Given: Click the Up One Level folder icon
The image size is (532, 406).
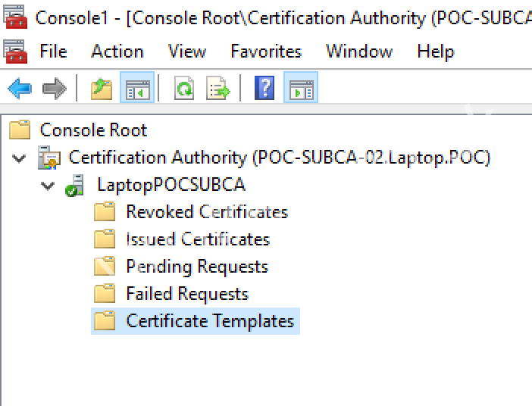Looking at the screenshot, I should (102, 89).
